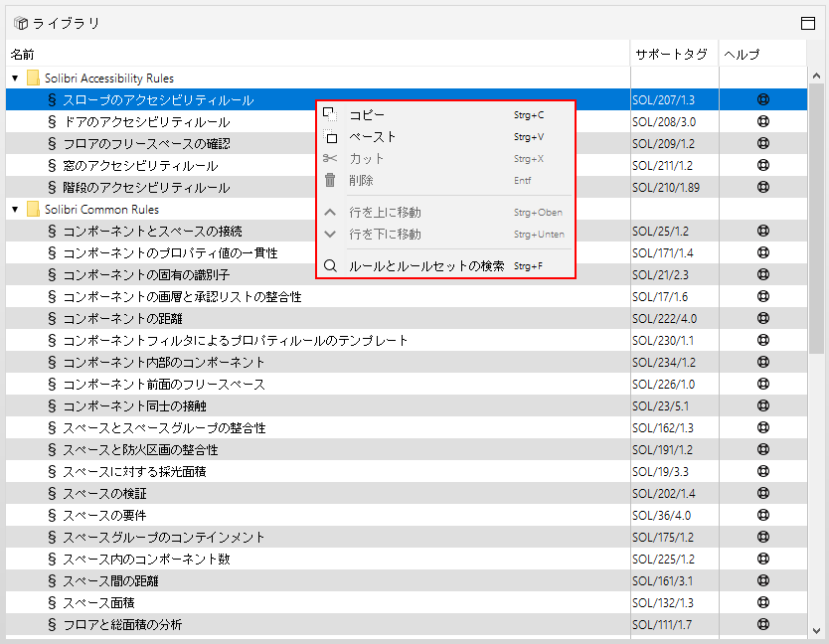
Task: Select rule コンポーネントの画層と承認リストの整合性
Action: [x=182, y=296]
